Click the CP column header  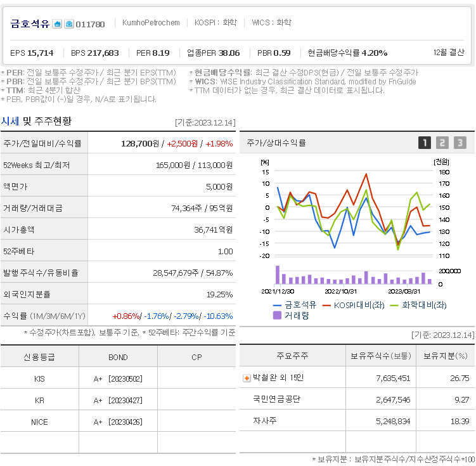point(196,358)
